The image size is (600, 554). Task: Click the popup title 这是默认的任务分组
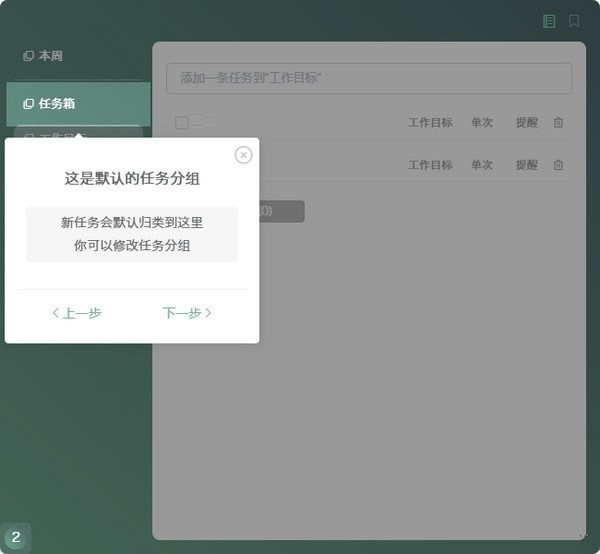(x=132, y=179)
